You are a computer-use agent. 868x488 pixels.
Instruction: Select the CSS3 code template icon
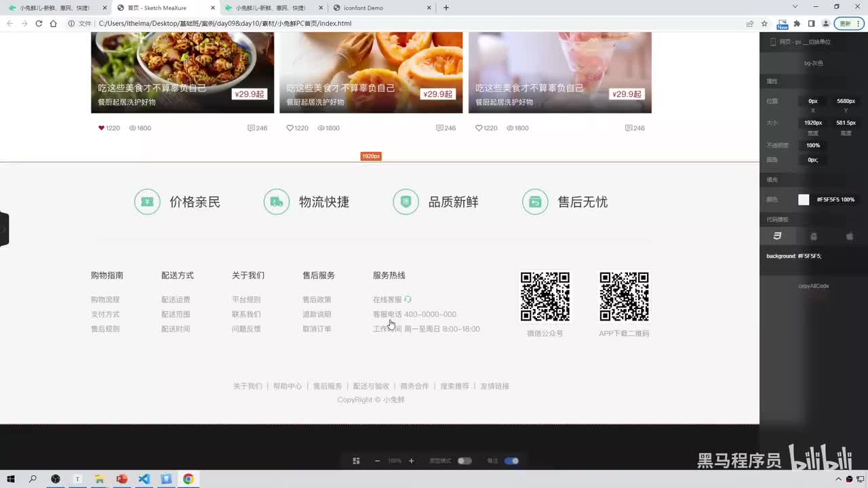tap(777, 236)
